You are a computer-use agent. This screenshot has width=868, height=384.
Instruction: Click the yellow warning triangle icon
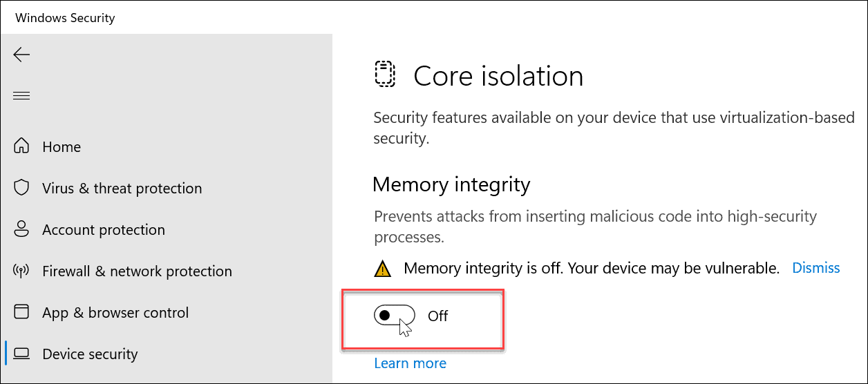382,269
